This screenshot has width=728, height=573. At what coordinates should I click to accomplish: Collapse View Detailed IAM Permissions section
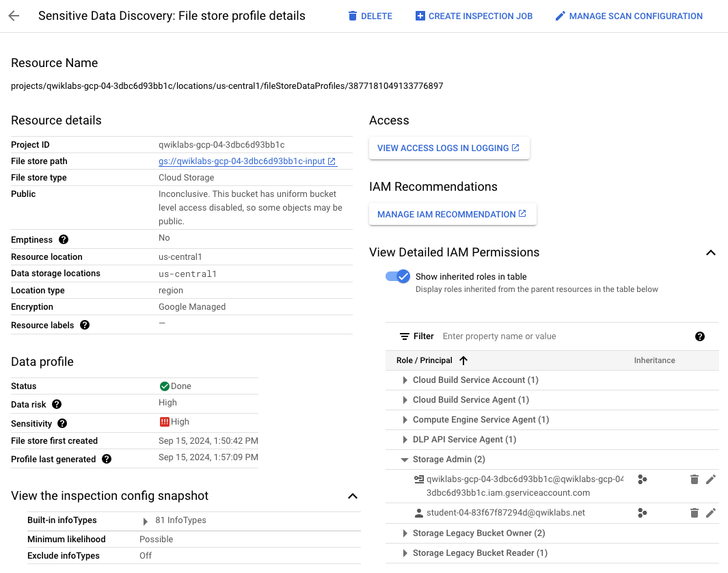coord(710,252)
